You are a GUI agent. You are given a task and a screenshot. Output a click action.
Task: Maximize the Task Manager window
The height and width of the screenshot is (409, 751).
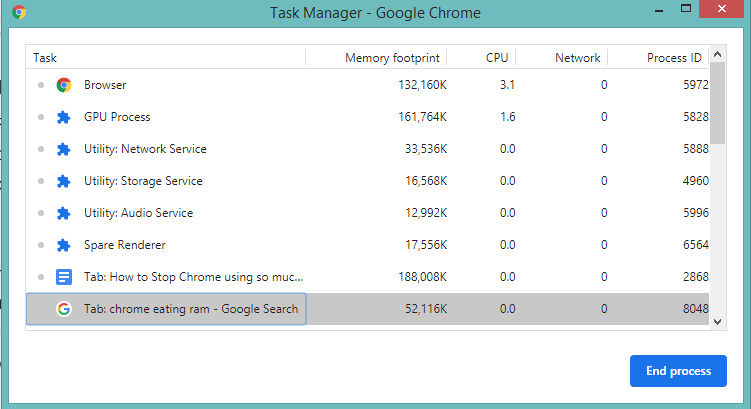click(x=686, y=9)
